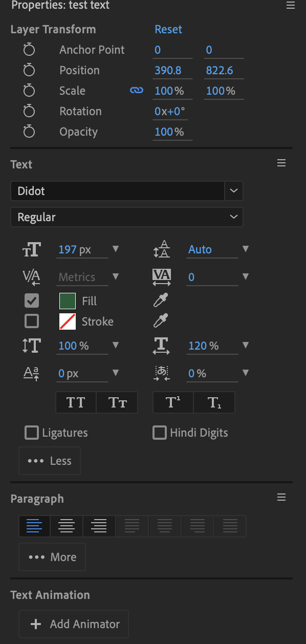The height and width of the screenshot is (644, 306).
Task: Open the Paragraph section options menu
Action: pos(281,498)
